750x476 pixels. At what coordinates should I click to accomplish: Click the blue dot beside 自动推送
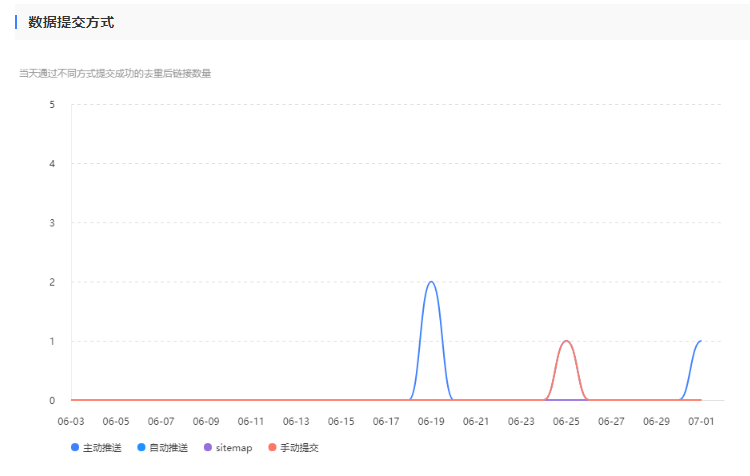click(141, 448)
